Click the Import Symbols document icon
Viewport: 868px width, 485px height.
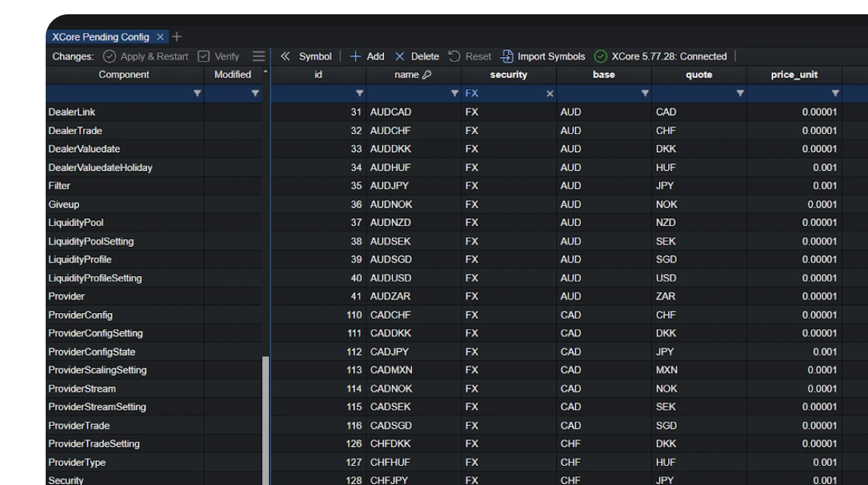[506, 56]
